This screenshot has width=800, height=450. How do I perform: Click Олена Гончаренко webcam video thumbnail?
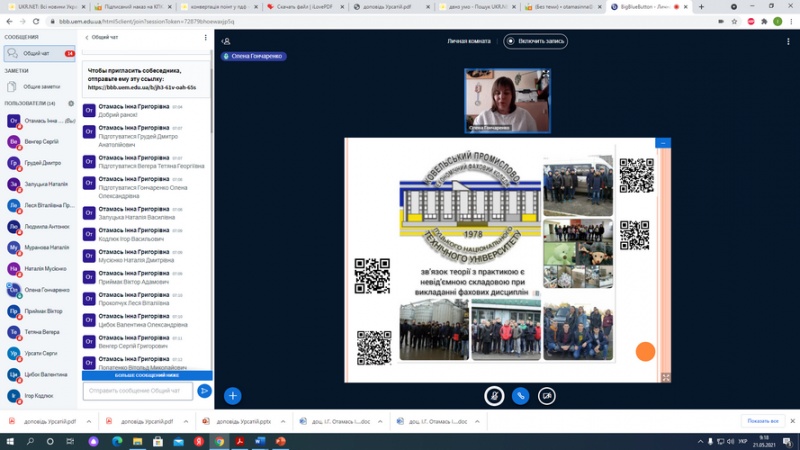click(508, 101)
